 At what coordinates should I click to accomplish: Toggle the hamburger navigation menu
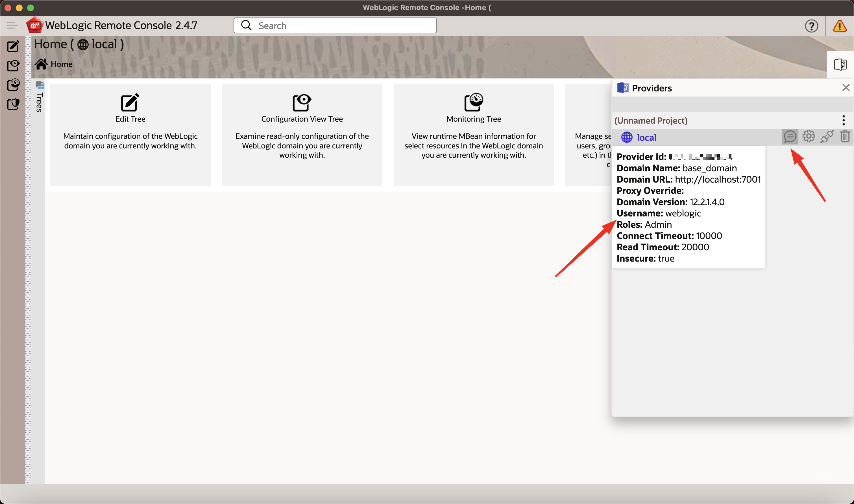pyautogui.click(x=12, y=25)
